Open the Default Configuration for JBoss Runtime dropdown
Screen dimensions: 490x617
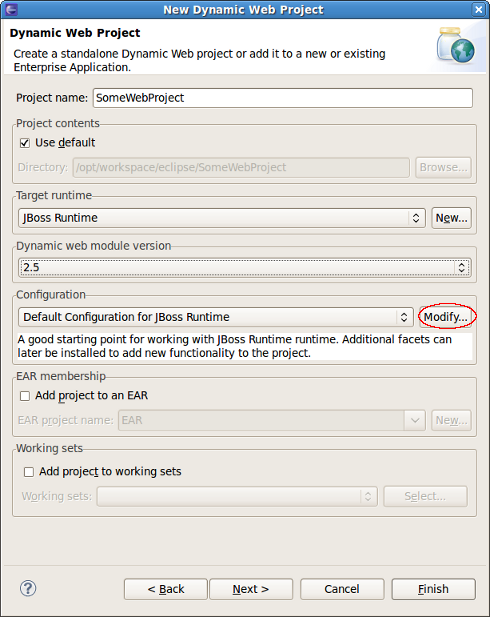216,317
